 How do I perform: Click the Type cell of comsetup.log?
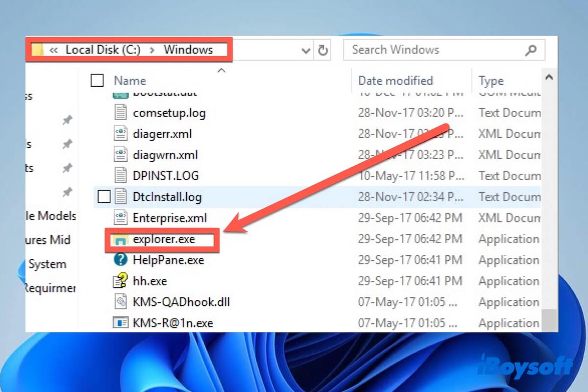509,113
